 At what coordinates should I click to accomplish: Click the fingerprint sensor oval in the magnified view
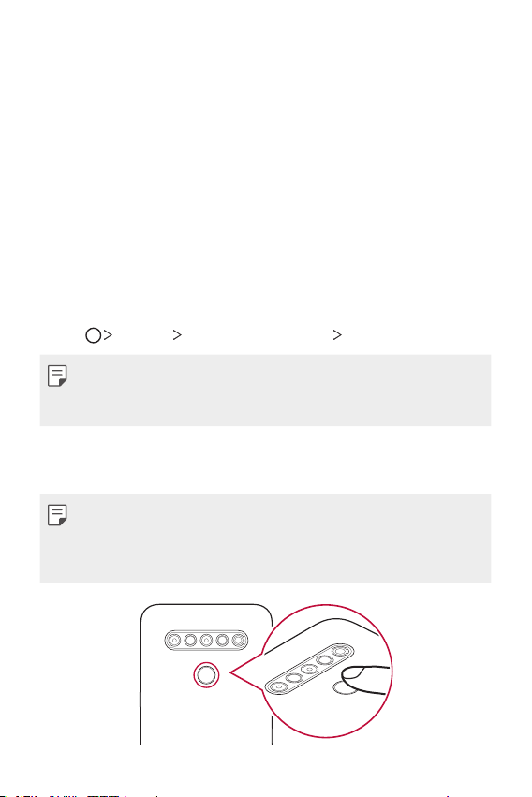click(345, 688)
